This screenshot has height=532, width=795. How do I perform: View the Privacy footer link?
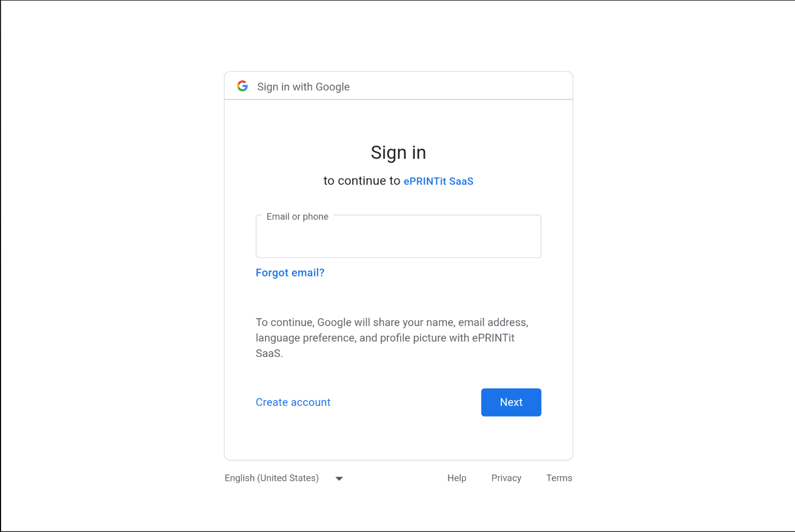[x=506, y=478]
